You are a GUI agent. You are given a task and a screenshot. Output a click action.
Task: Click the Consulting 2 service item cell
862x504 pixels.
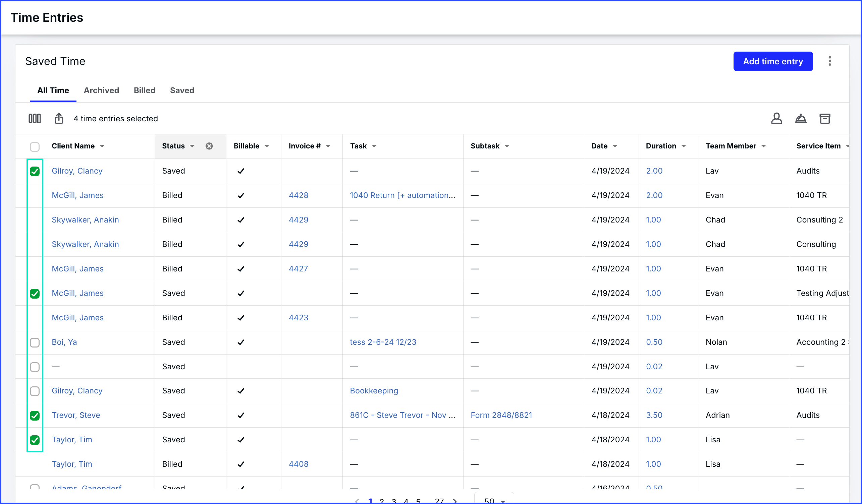click(x=819, y=220)
